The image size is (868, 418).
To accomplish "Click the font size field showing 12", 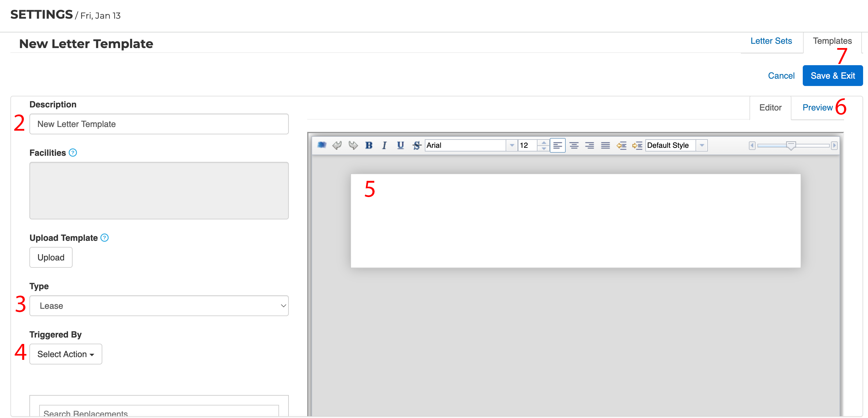I will pyautogui.click(x=528, y=145).
